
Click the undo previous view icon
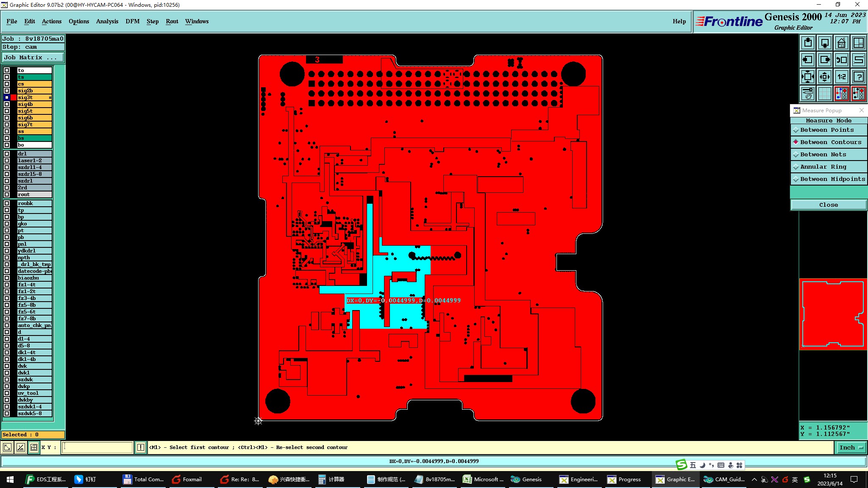coord(841,60)
